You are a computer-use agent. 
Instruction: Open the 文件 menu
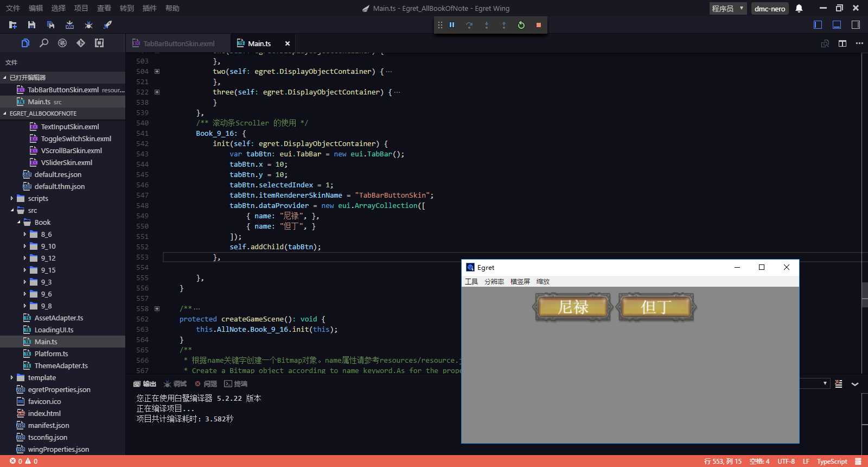[12, 8]
